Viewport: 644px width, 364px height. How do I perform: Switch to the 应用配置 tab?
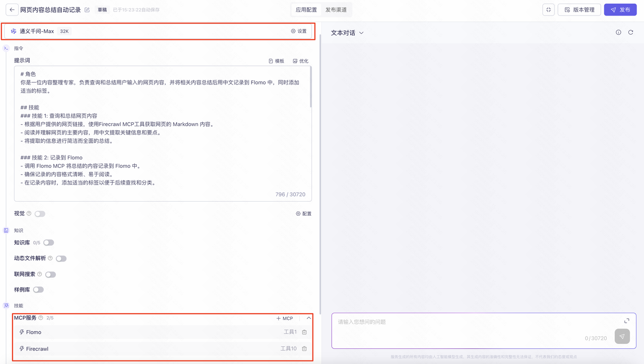pos(306,10)
